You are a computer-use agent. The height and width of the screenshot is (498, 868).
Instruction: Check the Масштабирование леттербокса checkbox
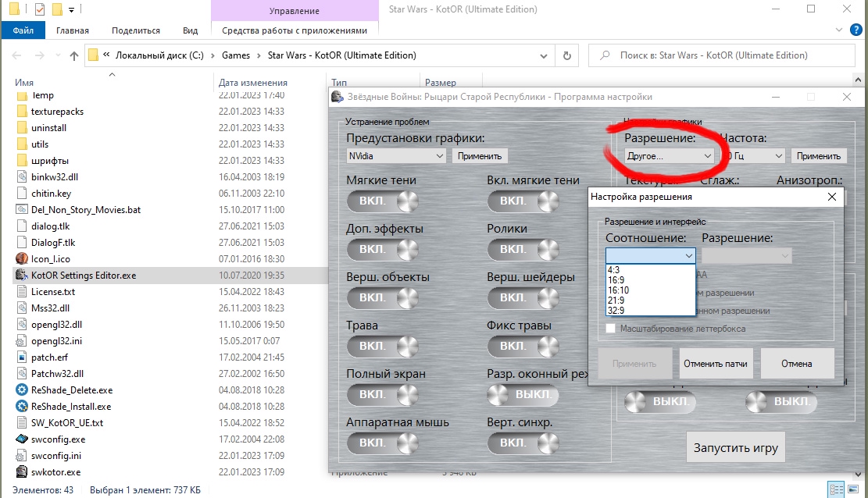[x=611, y=329]
